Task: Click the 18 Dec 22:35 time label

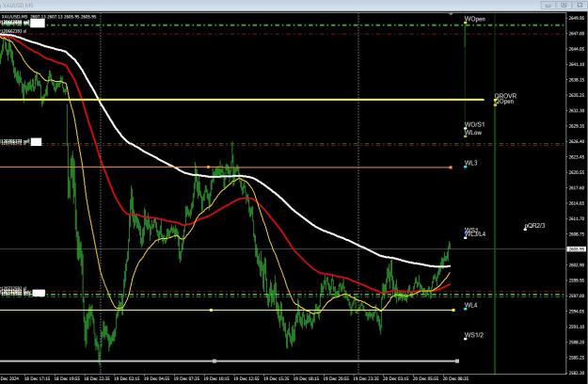Action: 97,378
